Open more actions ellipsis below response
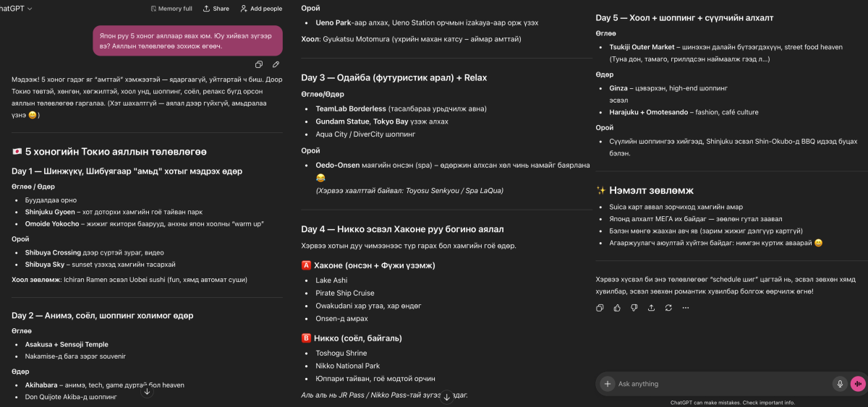868x407 pixels. tap(686, 308)
